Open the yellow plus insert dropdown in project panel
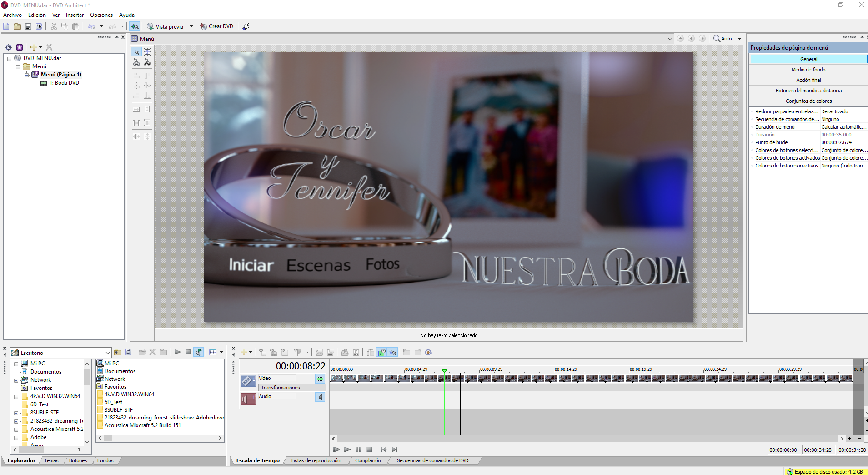 click(36, 47)
